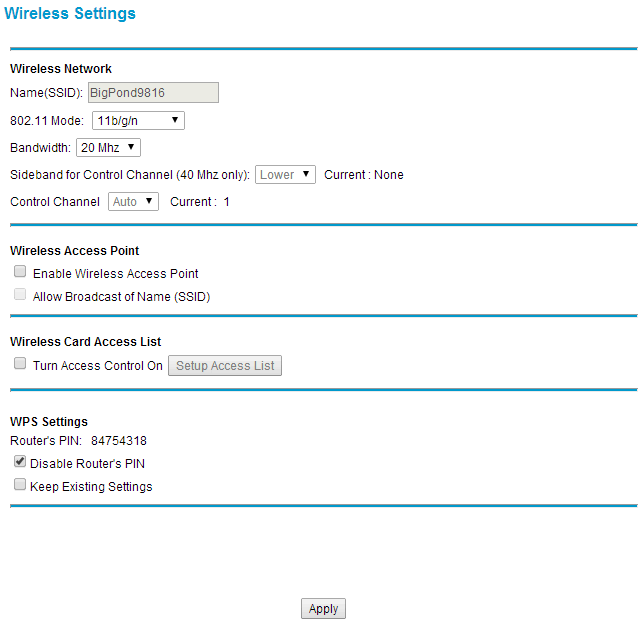Screen dimensions: 644x624
Task: Open the Control Channel Auto dropdown
Action: pos(133,202)
